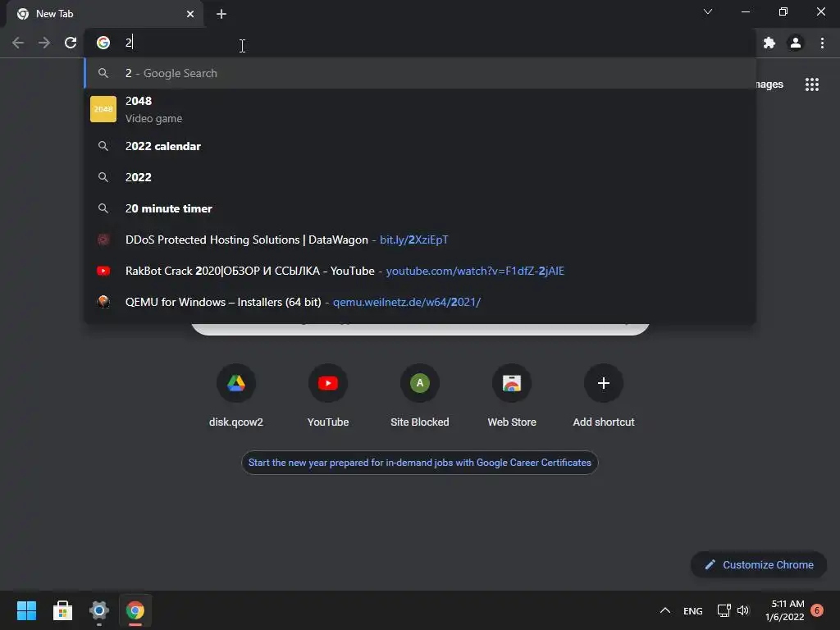This screenshot has height=630, width=840.
Task: Choose the '20 minute timer' suggestion
Action: coord(421,208)
